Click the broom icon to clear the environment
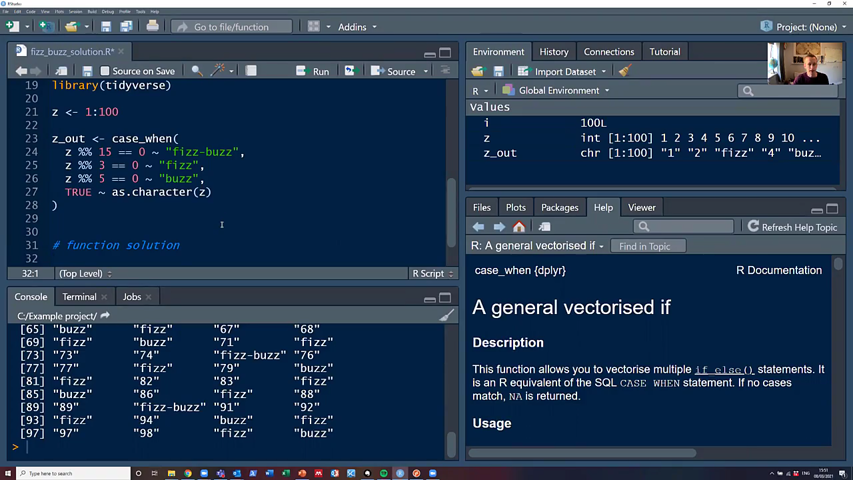Screen dimensions: 853x480 coord(625,71)
